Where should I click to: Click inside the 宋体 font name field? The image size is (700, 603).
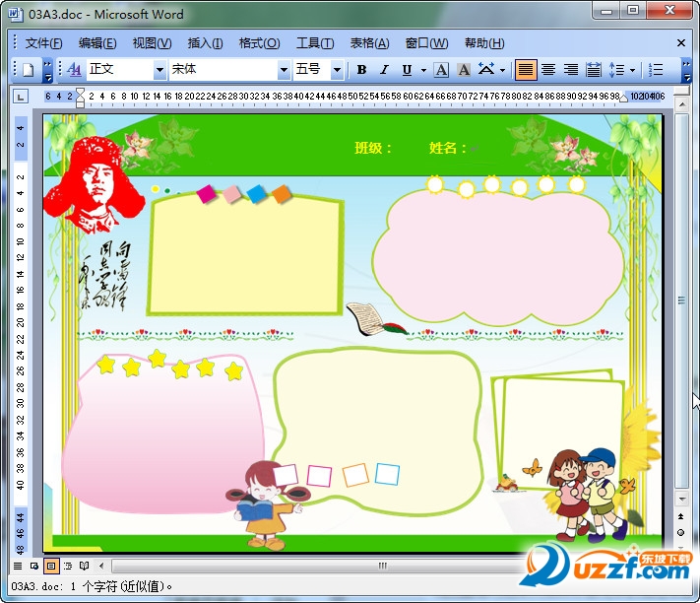tap(223, 70)
